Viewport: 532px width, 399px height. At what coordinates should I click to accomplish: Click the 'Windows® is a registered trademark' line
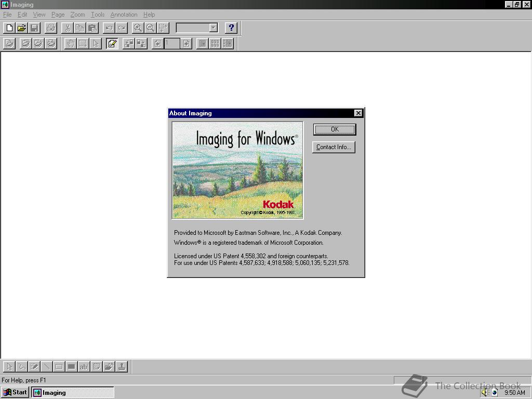pyautogui.click(x=249, y=243)
